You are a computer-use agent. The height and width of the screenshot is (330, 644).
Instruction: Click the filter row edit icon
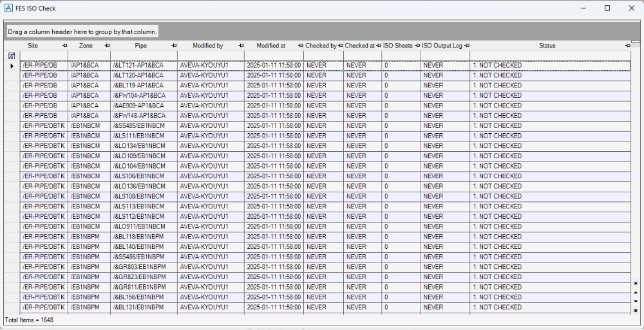[x=11, y=56]
